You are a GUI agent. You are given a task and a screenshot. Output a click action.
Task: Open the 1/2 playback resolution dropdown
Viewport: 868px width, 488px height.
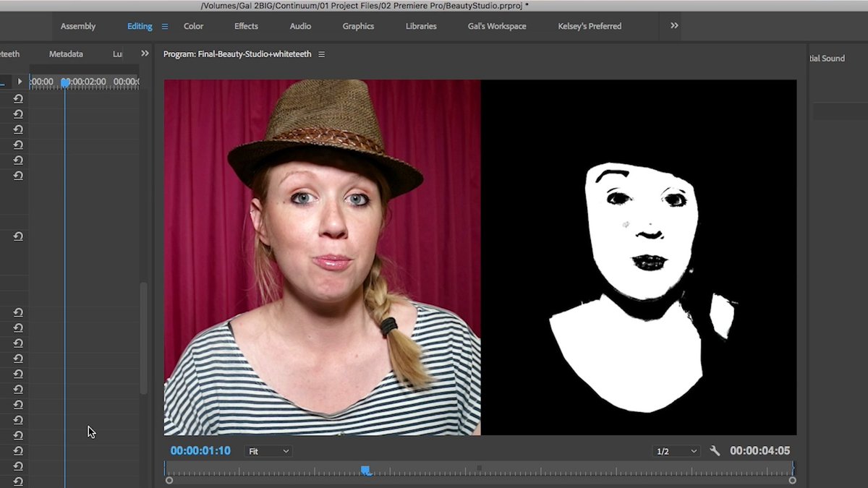coord(676,451)
